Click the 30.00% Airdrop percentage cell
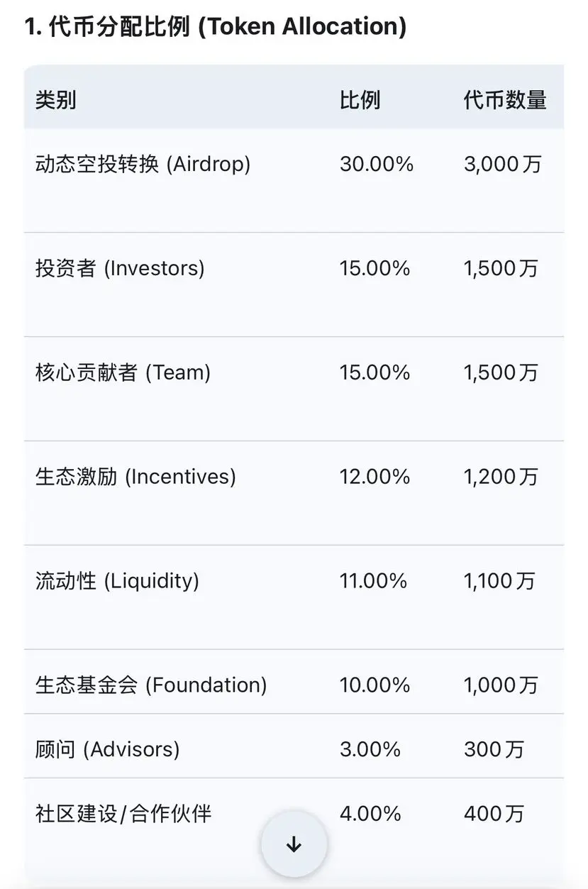 tap(376, 165)
